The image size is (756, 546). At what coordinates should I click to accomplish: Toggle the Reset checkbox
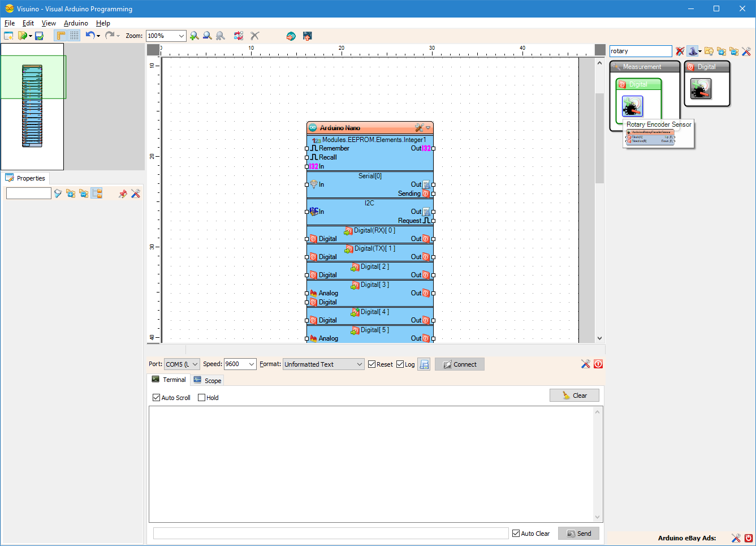[371, 364]
